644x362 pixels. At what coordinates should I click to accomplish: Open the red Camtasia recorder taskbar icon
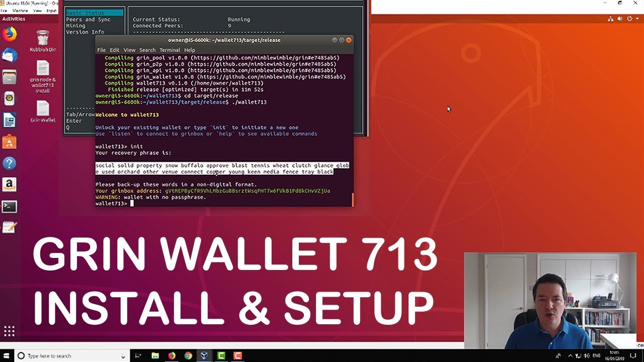237,356
